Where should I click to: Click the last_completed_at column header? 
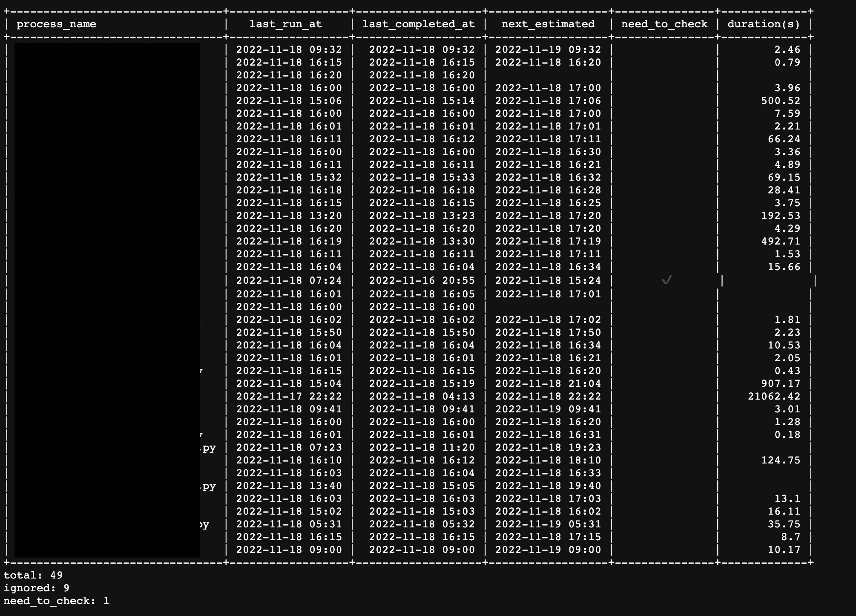pos(418,24)
